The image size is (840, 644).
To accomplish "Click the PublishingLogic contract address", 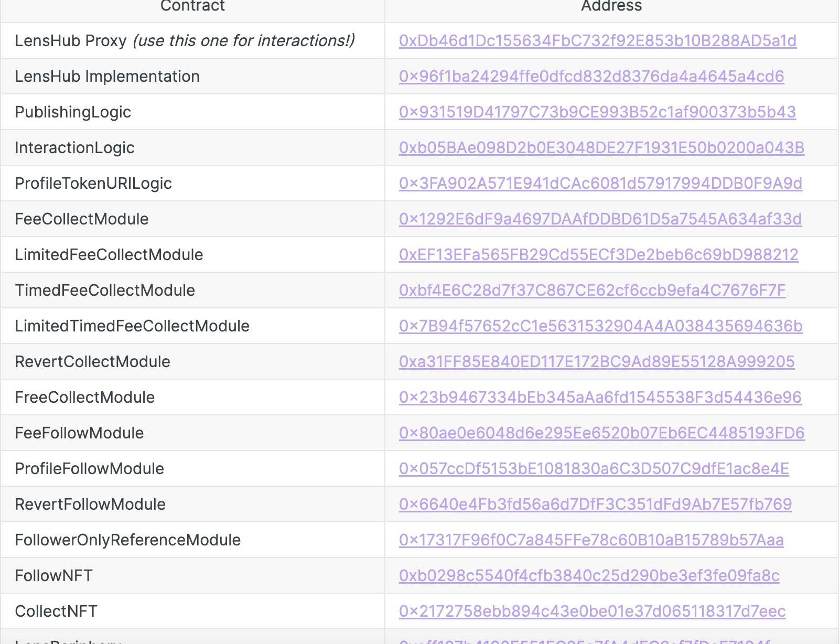I will (597, 112).
